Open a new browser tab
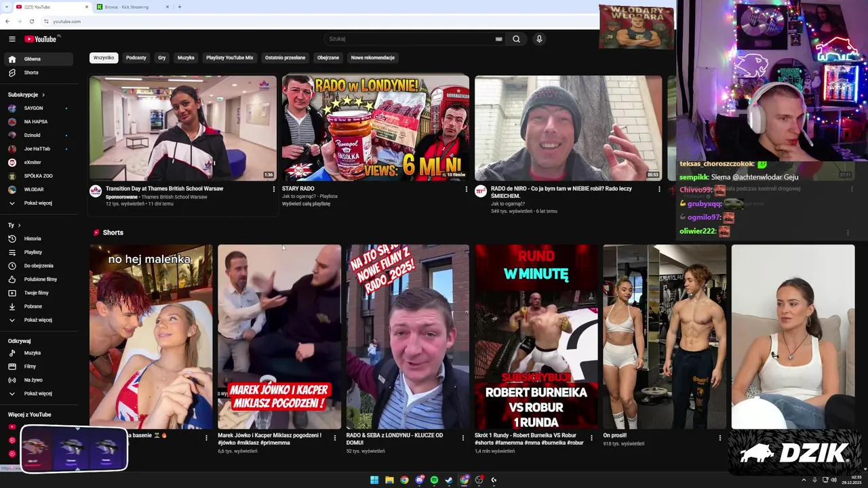 [179, 7]
